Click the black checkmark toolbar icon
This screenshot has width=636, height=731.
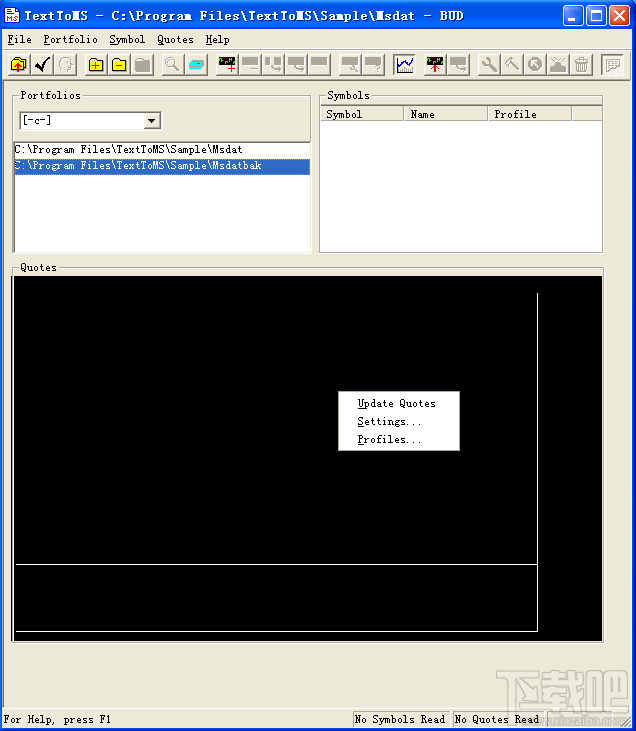pyautogui.click(x=42, y=65)
